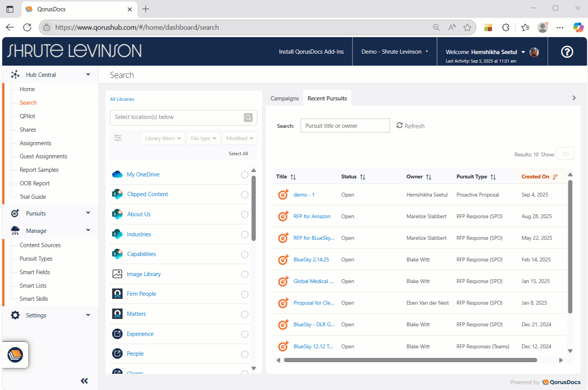Switch to the Campaigns tab
Screen dimensions: 588x390
(x=285, y=98)
